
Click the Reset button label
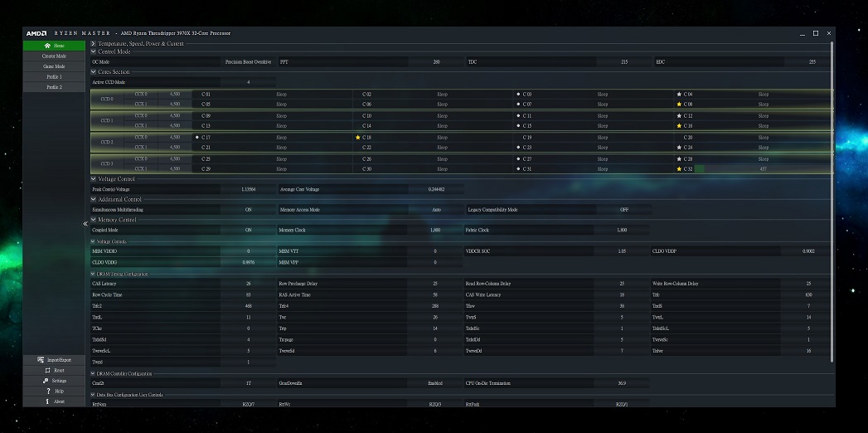click(x=59, y=371)
